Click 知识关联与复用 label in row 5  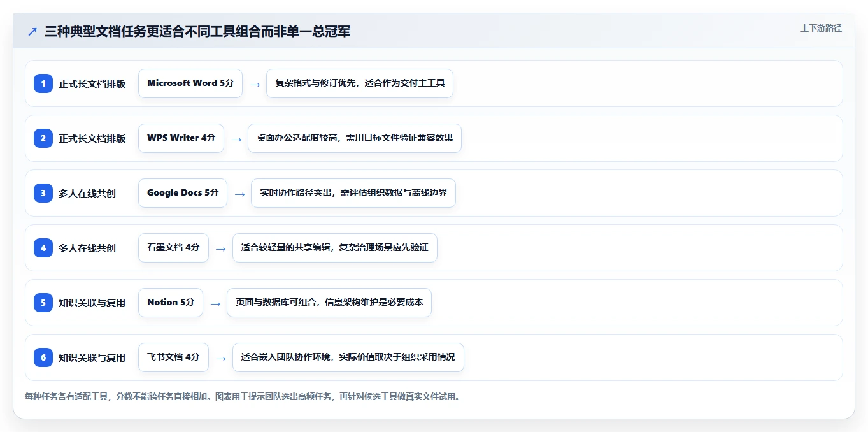92,303
